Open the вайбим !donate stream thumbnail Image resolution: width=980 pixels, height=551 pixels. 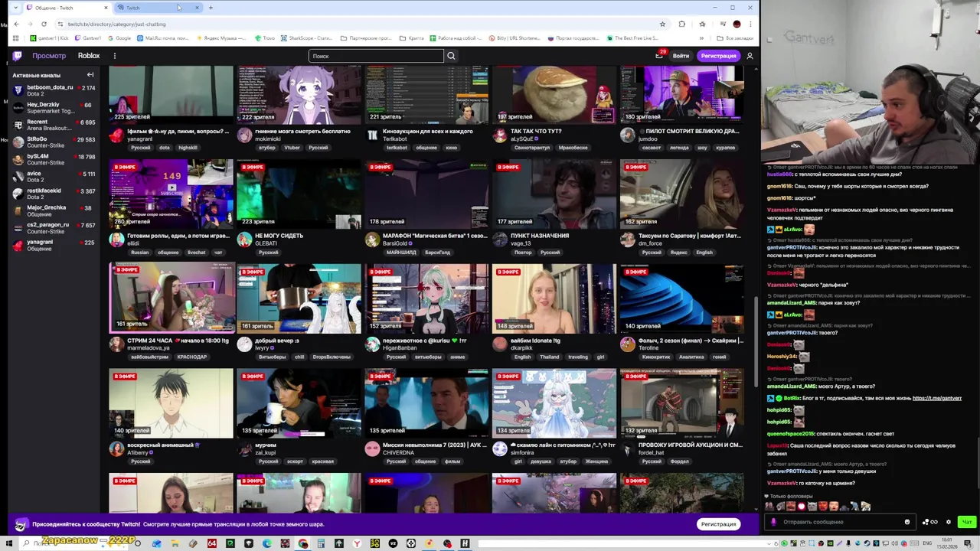(x=554, y=298)
